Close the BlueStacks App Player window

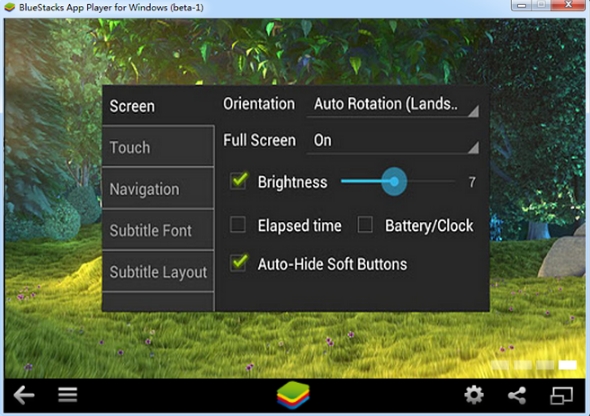[569, 5]
